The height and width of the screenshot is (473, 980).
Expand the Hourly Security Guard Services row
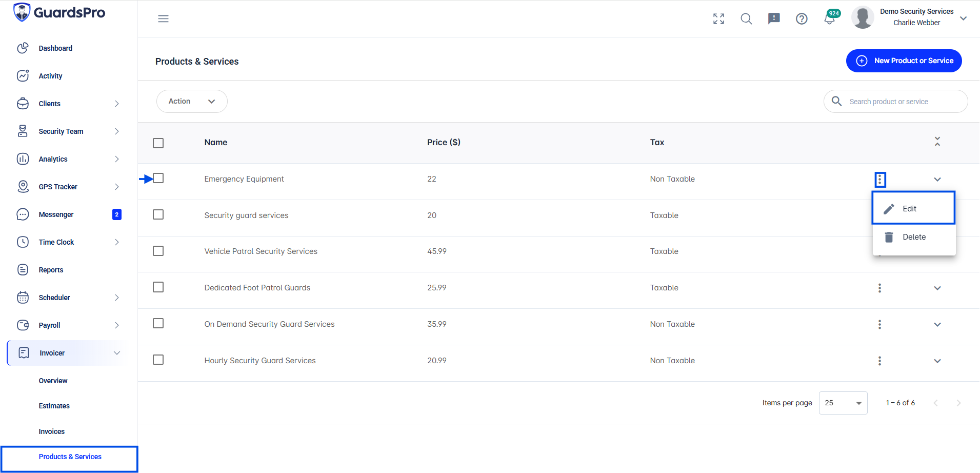coord(937,361)
